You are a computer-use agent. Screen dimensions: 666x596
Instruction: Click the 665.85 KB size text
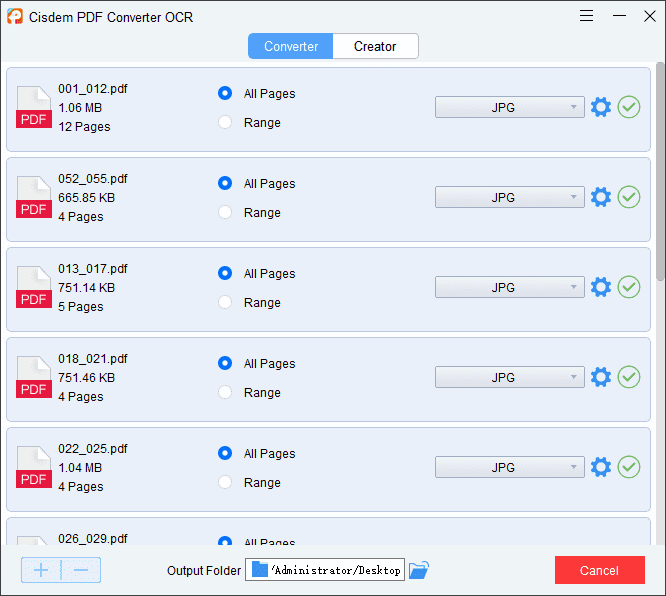pyautogui.click(x=87, y=198)
